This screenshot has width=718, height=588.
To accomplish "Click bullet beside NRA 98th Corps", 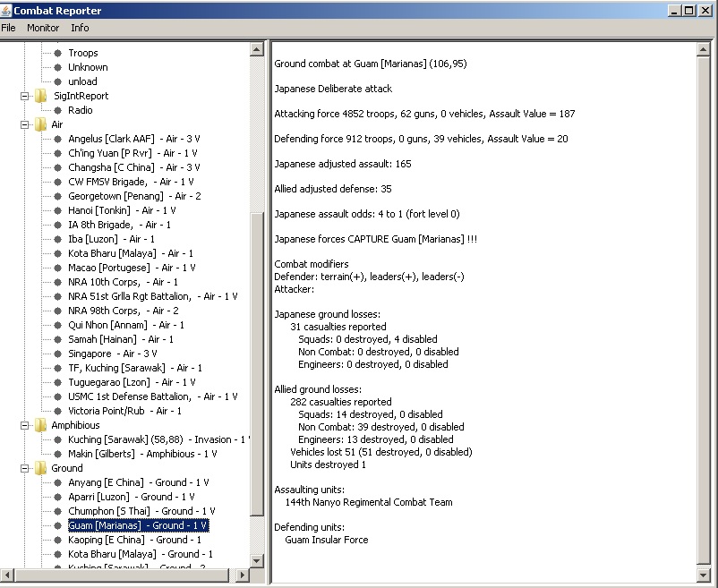I will [x=57, y=311].
